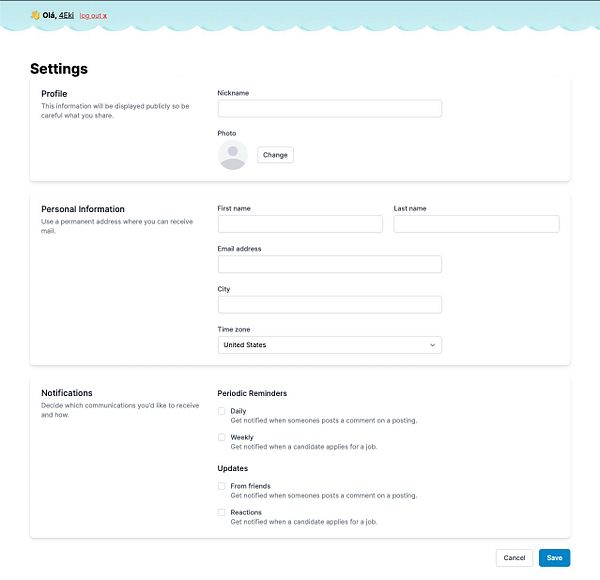
Task: Click the waving hand emoji icon
Action: point(35,15)
